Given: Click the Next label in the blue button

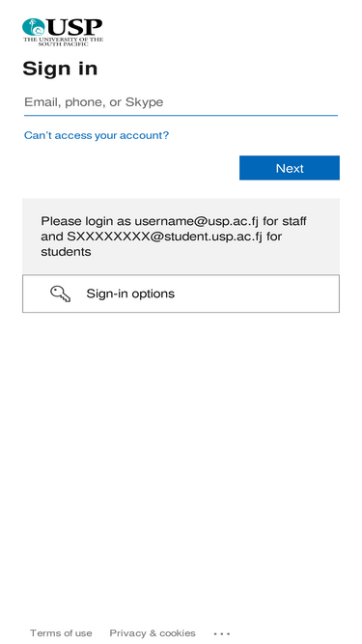Looking at the screenshot, I should [290, 168].
